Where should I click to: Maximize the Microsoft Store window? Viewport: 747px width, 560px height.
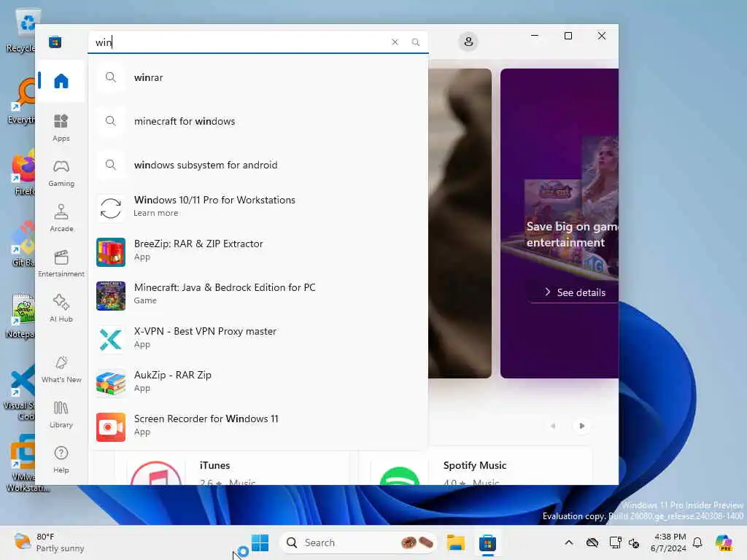pyautogui.click(x=568, y=36)
